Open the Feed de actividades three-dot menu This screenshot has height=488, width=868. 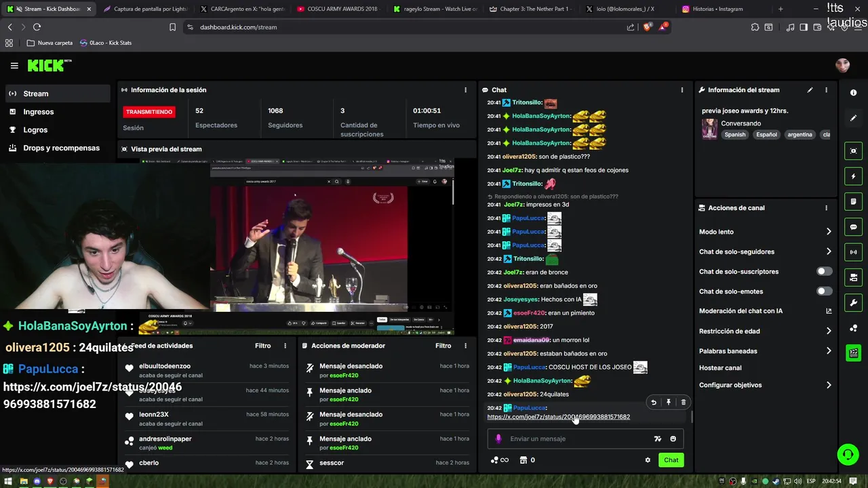(285, 346)
